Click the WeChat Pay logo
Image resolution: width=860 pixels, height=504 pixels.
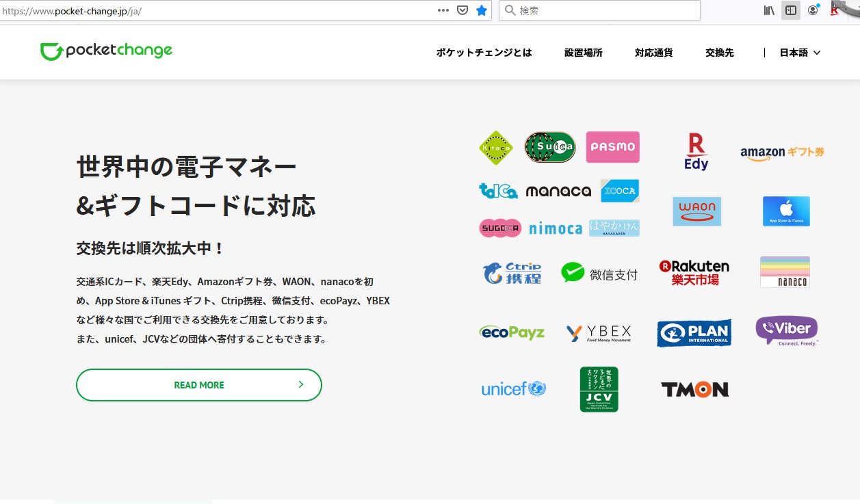tap(599, 273)
